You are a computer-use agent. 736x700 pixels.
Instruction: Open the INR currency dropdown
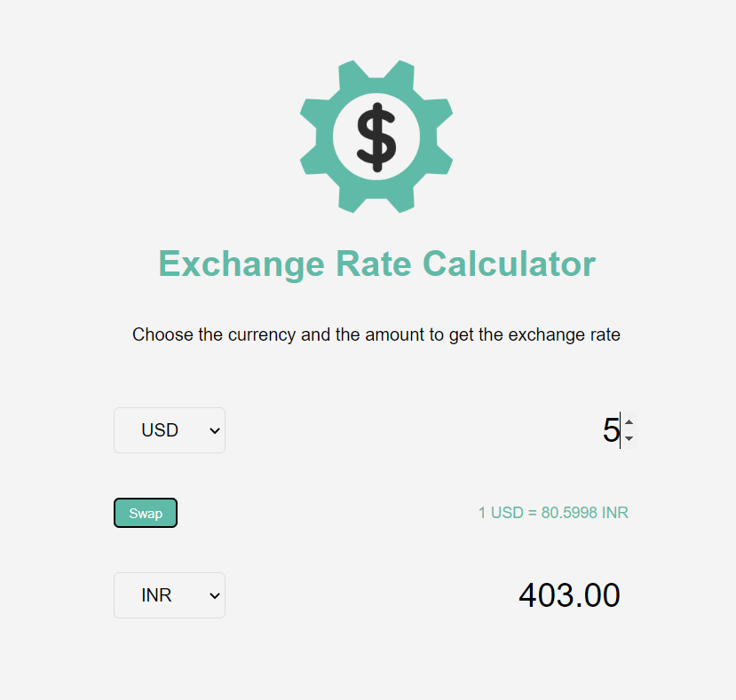[x=169, y=594]
